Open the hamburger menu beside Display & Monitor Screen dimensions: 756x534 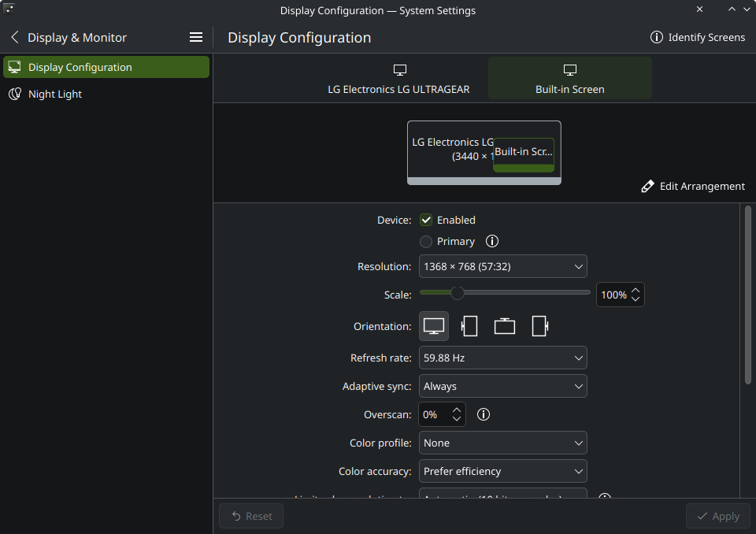196,37
